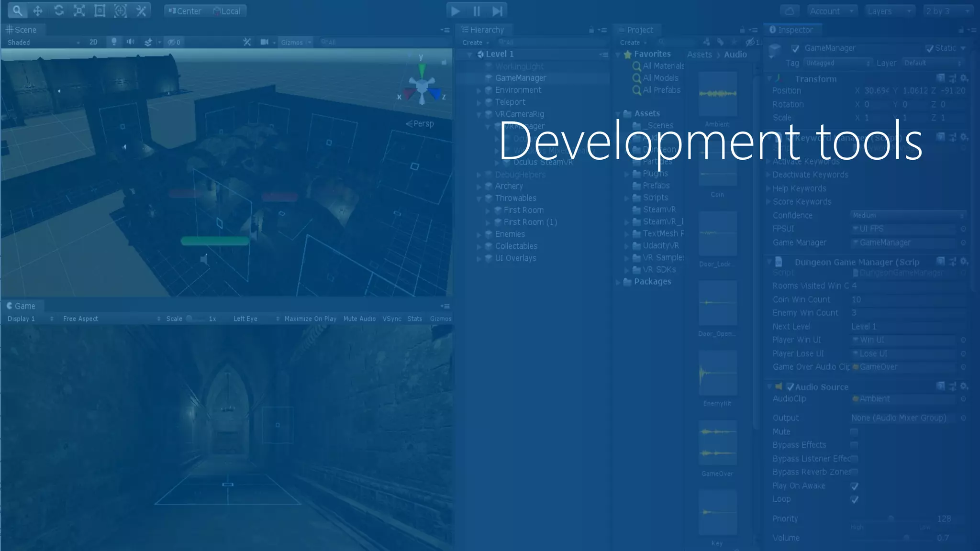Search All Prefabs favorite
The width and height of the screenshot is (980, 551).
point(657,90)
